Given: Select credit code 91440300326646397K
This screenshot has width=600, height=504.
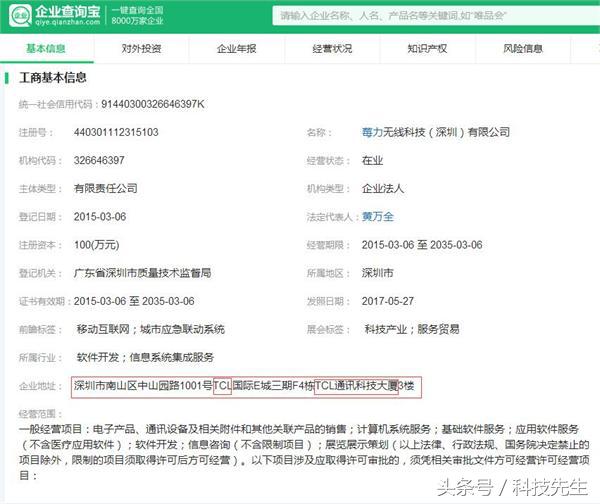Looking at the screenshot, I should click(153, 104).
